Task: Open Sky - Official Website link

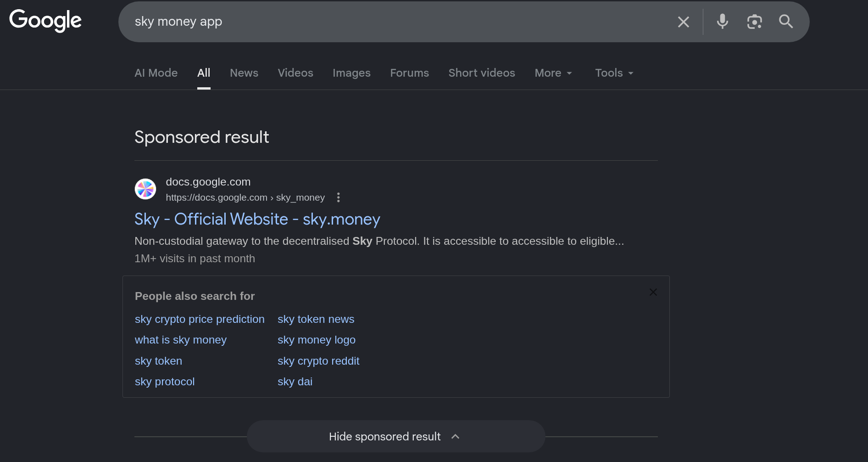Action: (x=257, y=220)
